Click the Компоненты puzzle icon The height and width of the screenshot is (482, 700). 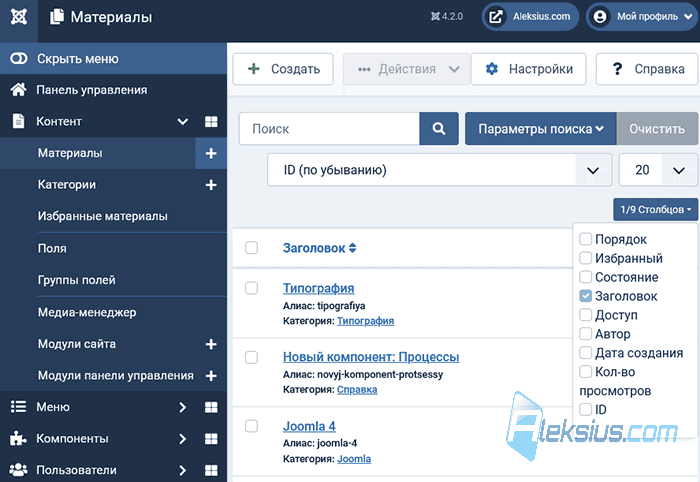[x=18, y=438]
